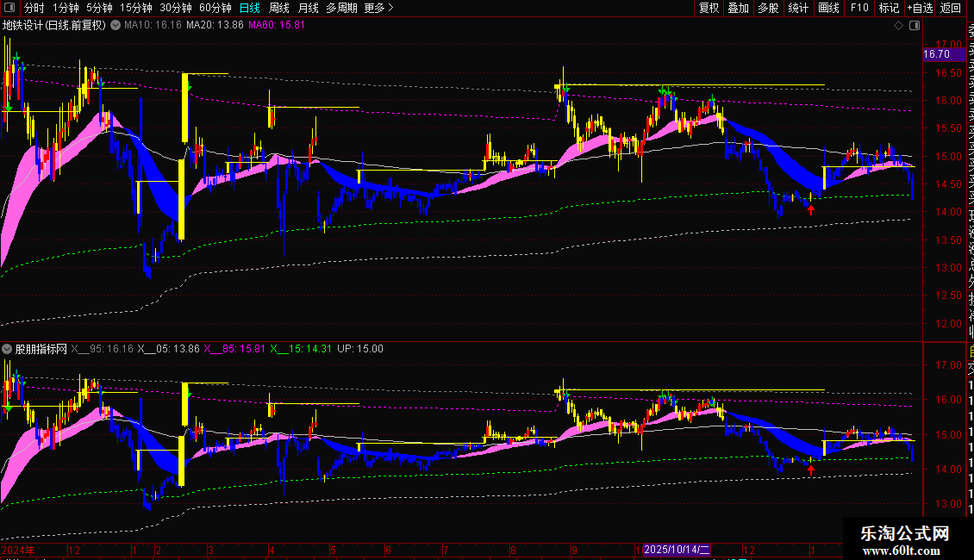The height and width of the screenshot is (560, 974).
Task: Click the UP: 15.00 indicator value
Action: 360,350
